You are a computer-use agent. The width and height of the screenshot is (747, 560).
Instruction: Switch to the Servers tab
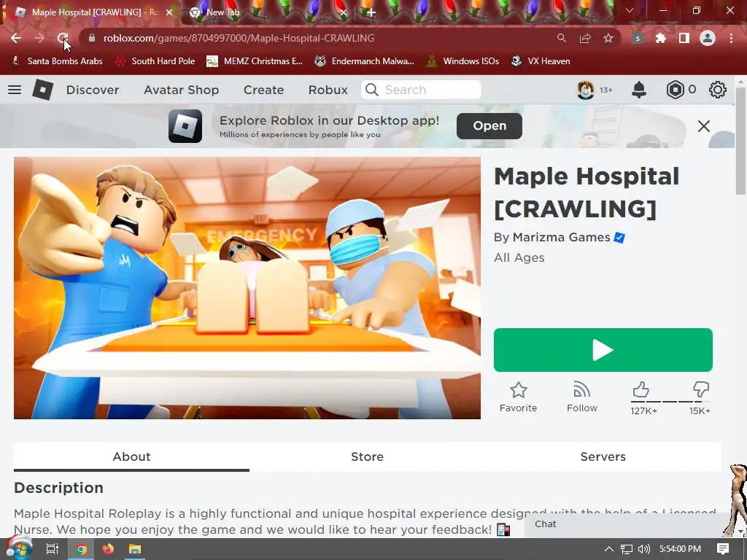coord(603,456)
